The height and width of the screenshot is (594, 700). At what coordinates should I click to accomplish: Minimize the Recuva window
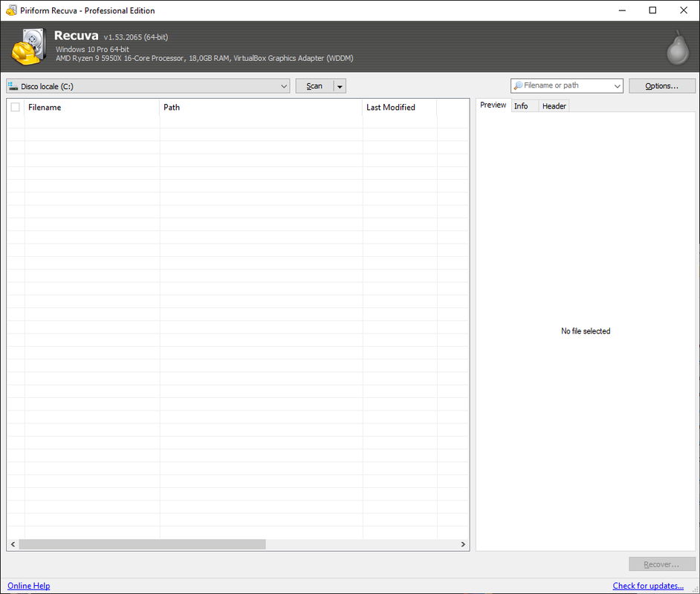tap(622, 10)
